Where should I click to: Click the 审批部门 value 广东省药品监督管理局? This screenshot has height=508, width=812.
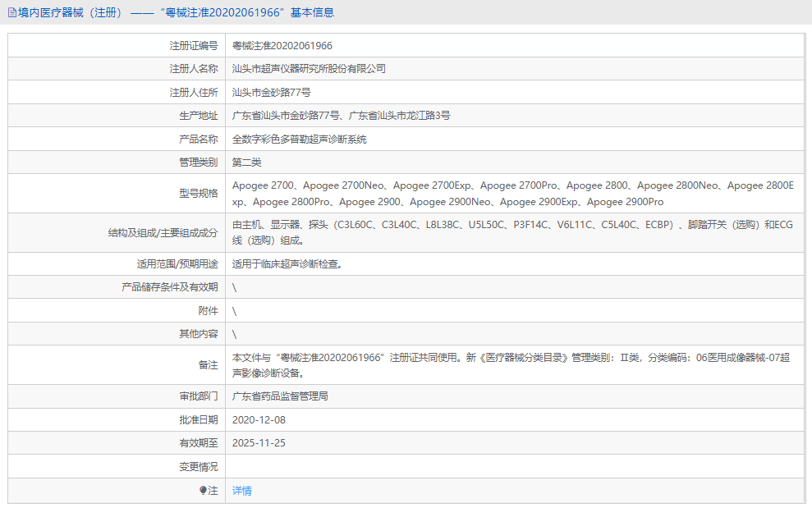click(x=292, y=396)
